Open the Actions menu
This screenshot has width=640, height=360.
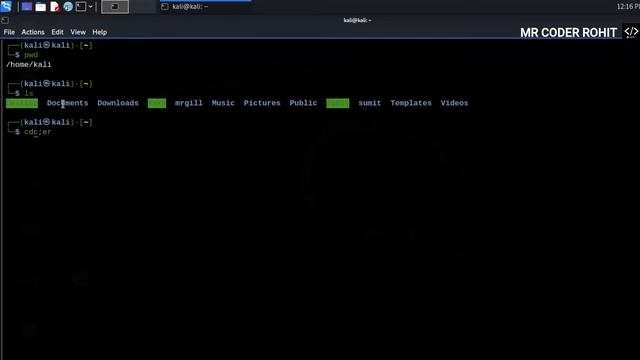point(33,32)
